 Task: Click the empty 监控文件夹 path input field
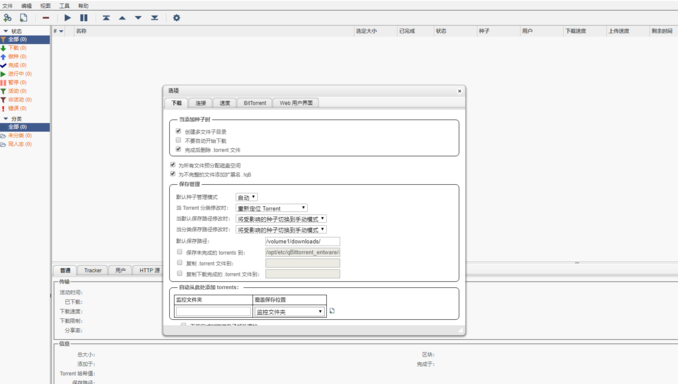coord(214,311)
